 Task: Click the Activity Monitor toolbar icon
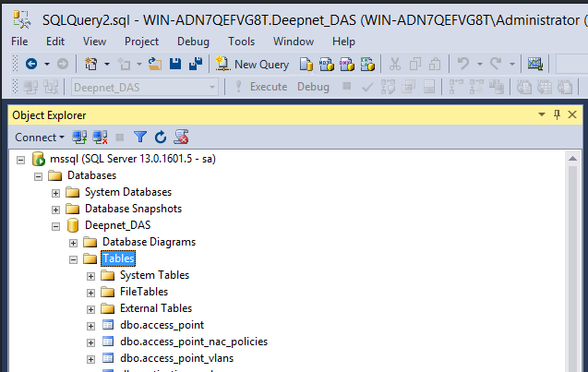(534, 64)
